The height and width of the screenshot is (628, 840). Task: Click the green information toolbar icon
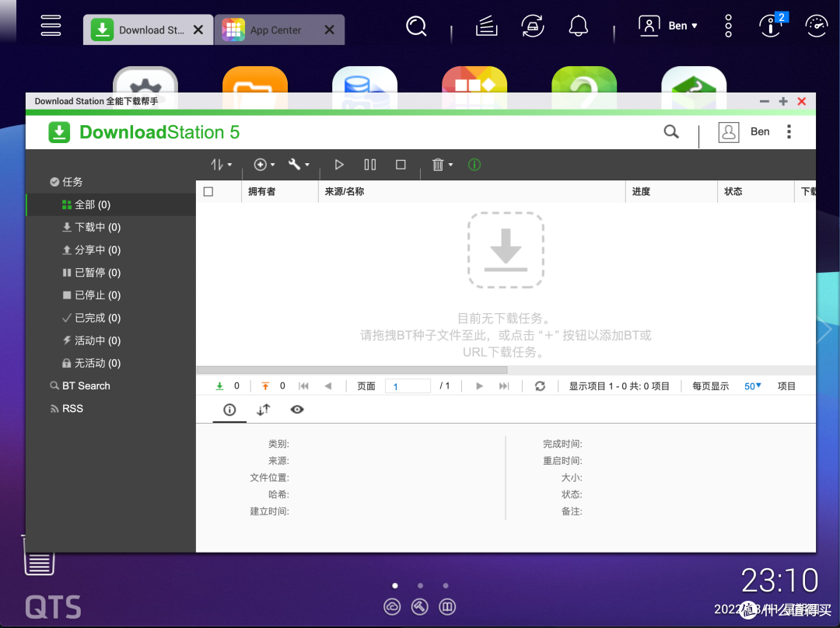pyautogui.click(x=474, y=164)
